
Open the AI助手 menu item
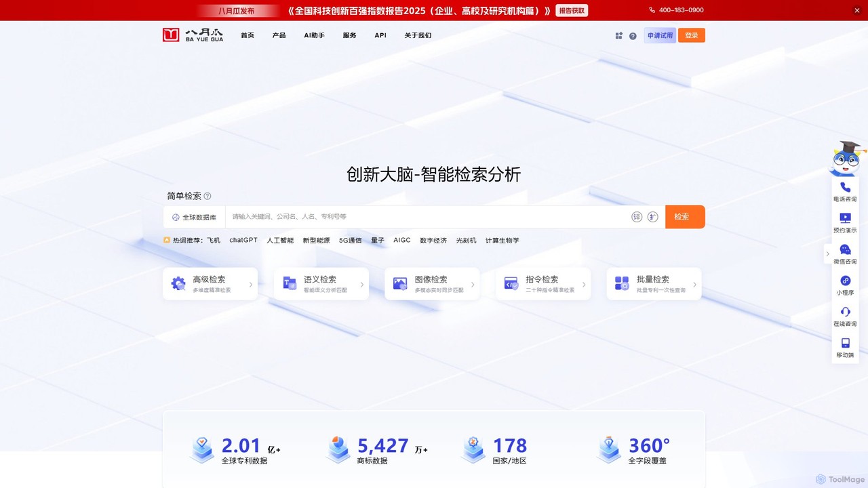click(x=314, y=35)
